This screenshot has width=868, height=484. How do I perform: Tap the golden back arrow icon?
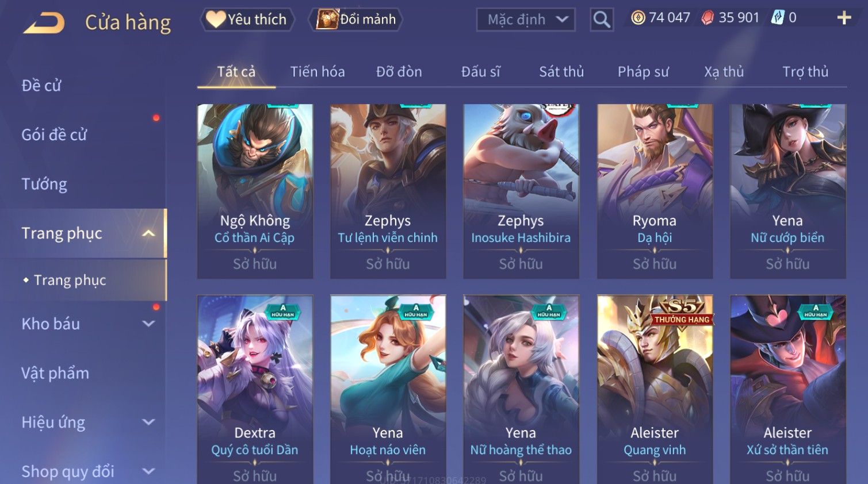44,23
